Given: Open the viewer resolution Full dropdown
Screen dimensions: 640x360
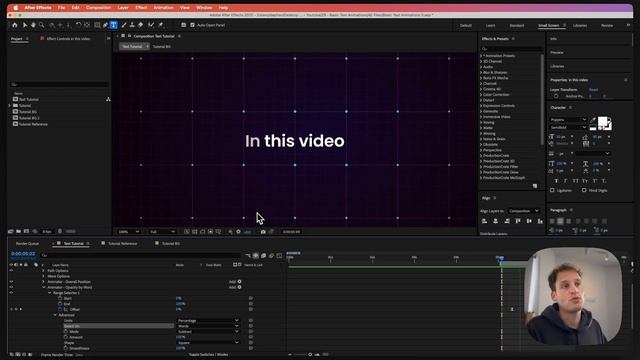Looking at the screenshot, I should [x=162, y=232].
